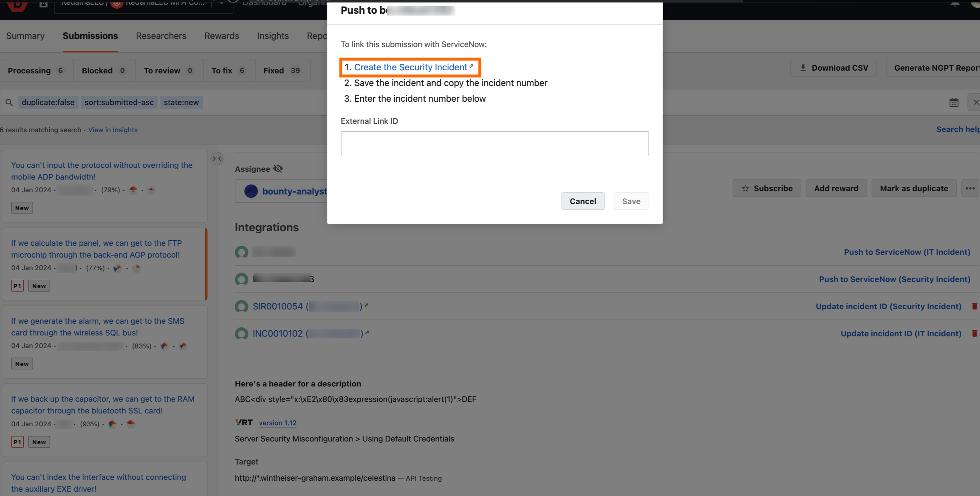Click first researcher badge icon on ADP submission

133,190
